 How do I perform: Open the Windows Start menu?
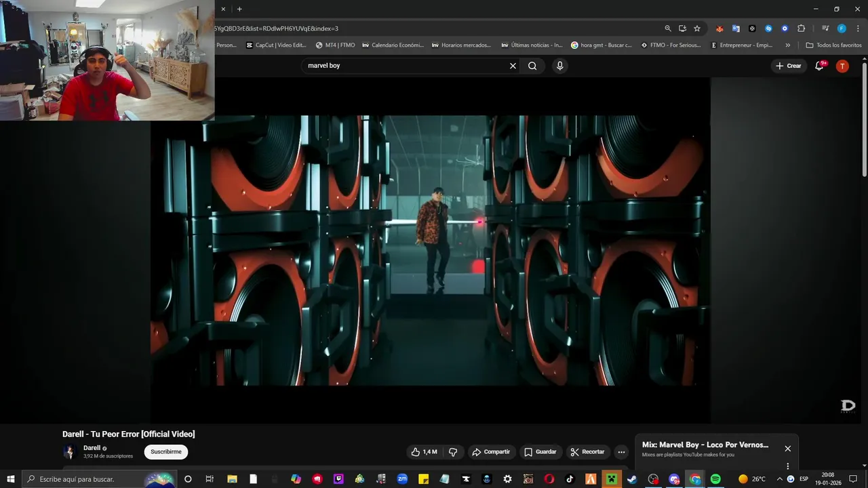10,479
